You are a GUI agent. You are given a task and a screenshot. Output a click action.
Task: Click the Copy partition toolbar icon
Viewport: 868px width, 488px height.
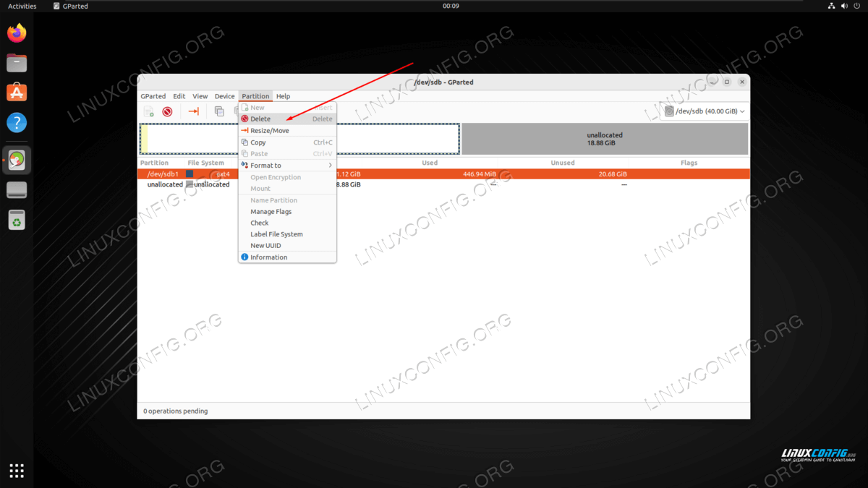click(219, 111)
